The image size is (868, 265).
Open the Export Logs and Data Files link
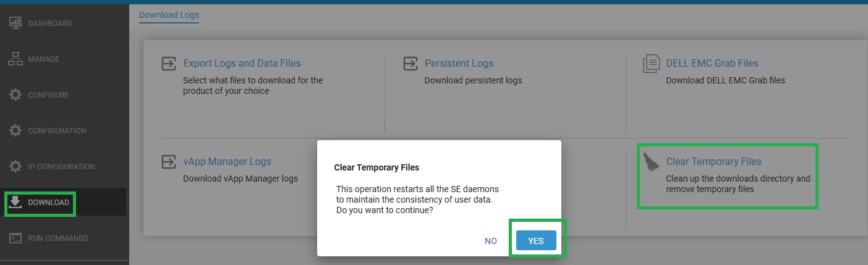(x=242, y=63)
